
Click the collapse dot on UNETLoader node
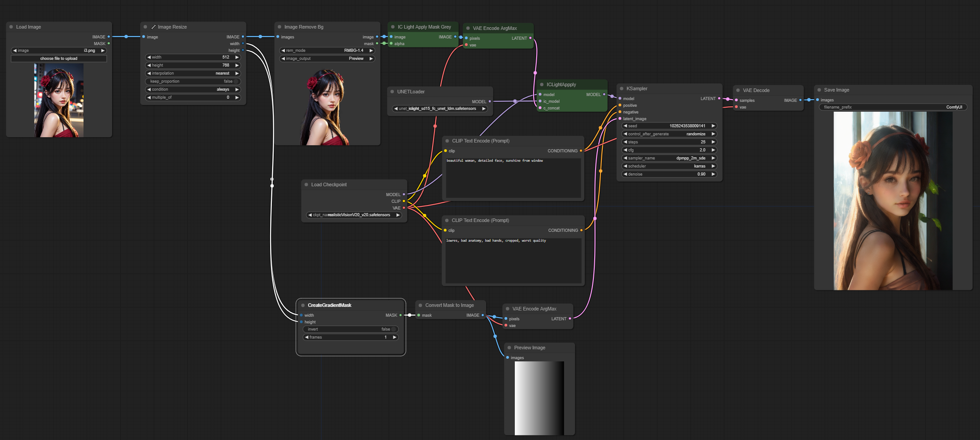(x=392, y=92)
